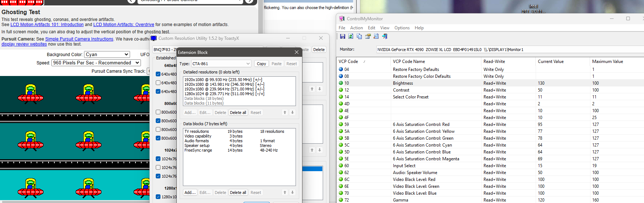Close the Extension Block dialog
Image resolution: width=644 pixels, height=203 pixels.
tap(297, 52)
